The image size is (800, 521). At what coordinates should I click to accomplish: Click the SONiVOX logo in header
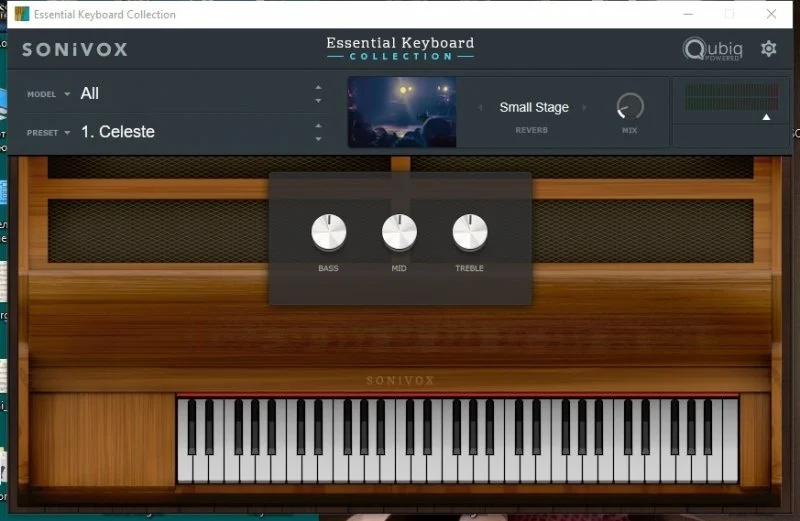pyautogui.click(x=75, y=49)
